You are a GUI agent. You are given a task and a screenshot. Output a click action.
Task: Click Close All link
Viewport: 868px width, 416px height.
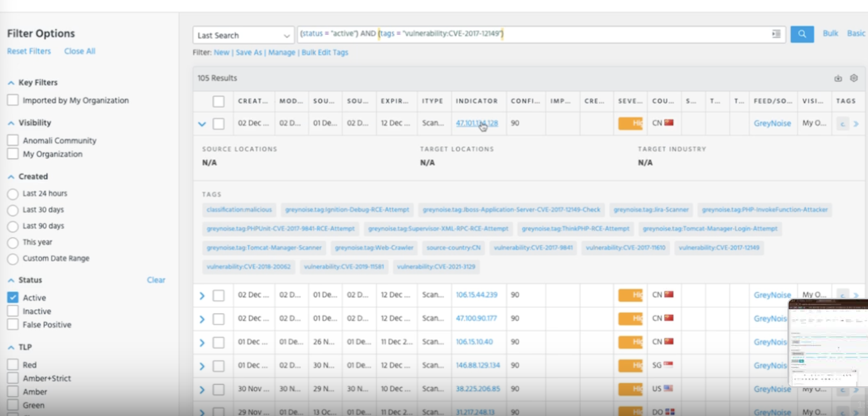click(79, 51)
